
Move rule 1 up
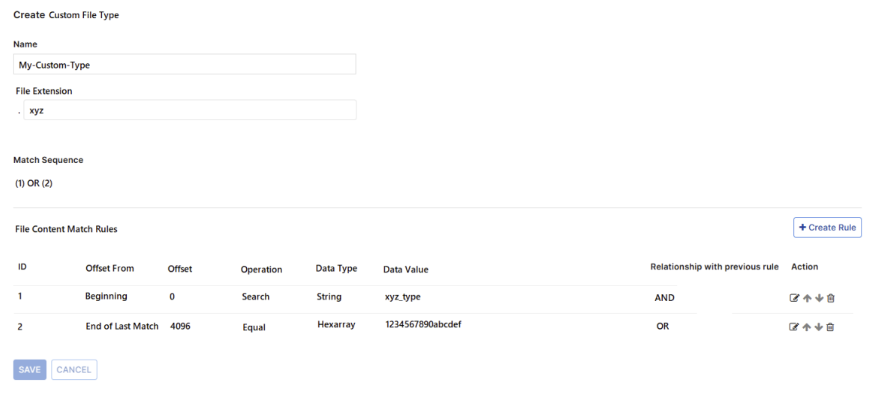click(806, 298)
